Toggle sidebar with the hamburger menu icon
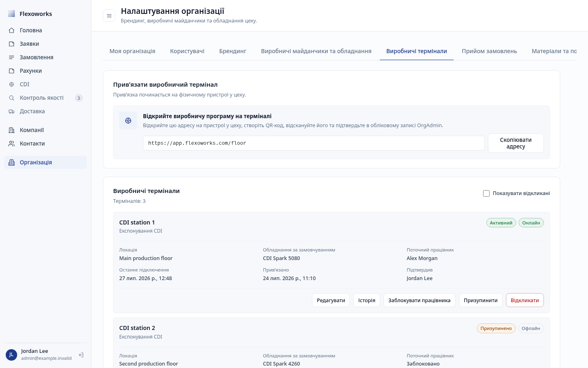 [109, 16]
